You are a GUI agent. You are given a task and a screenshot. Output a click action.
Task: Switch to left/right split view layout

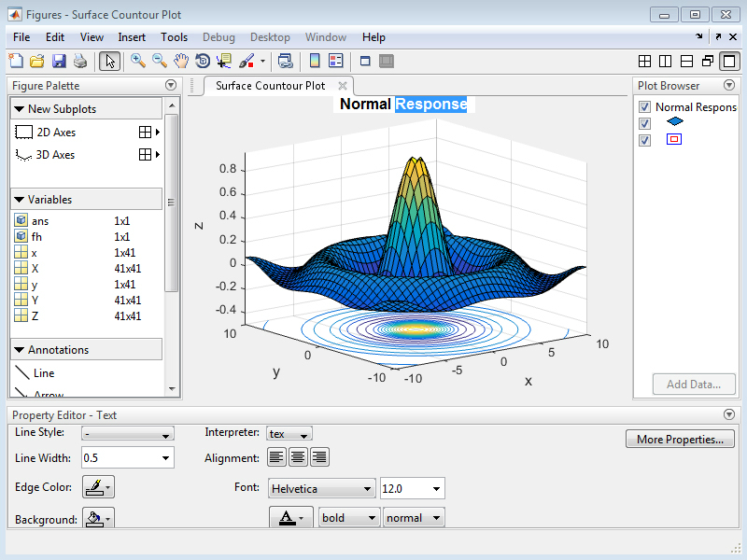[665, 61]
